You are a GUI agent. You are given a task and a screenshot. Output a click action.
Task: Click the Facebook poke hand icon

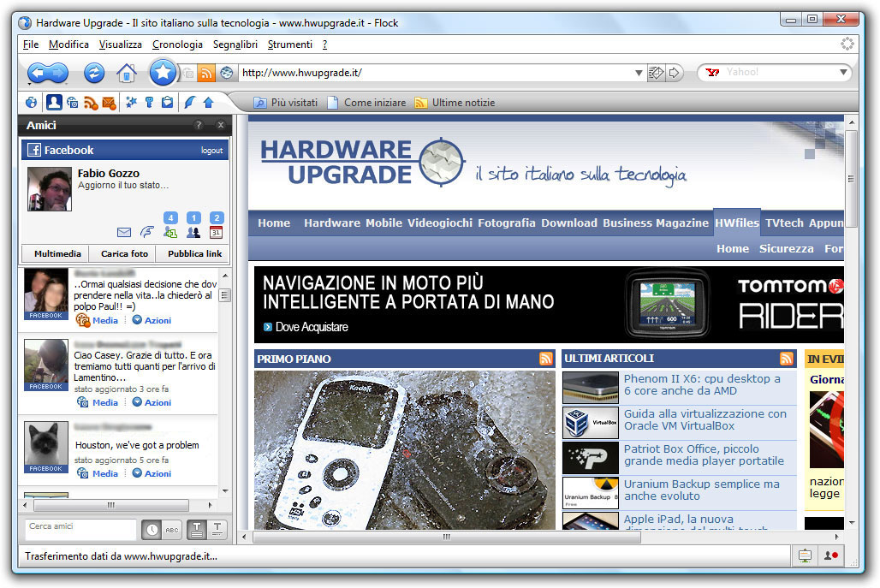[x=147, y=232]
